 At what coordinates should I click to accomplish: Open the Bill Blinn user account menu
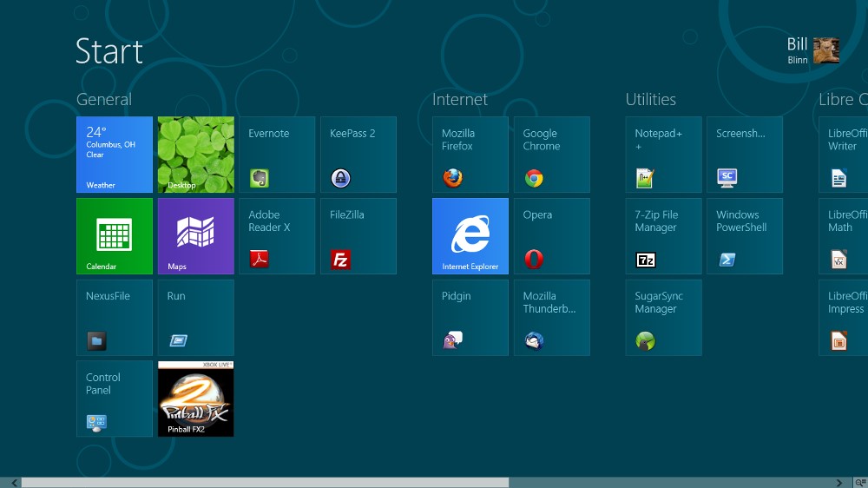(813, 50)
